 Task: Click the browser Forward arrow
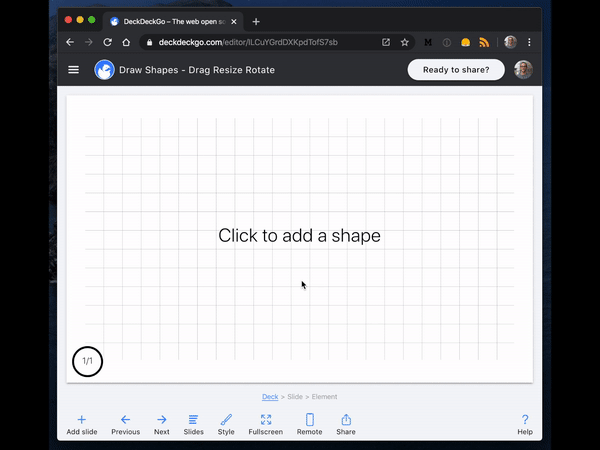89,42
